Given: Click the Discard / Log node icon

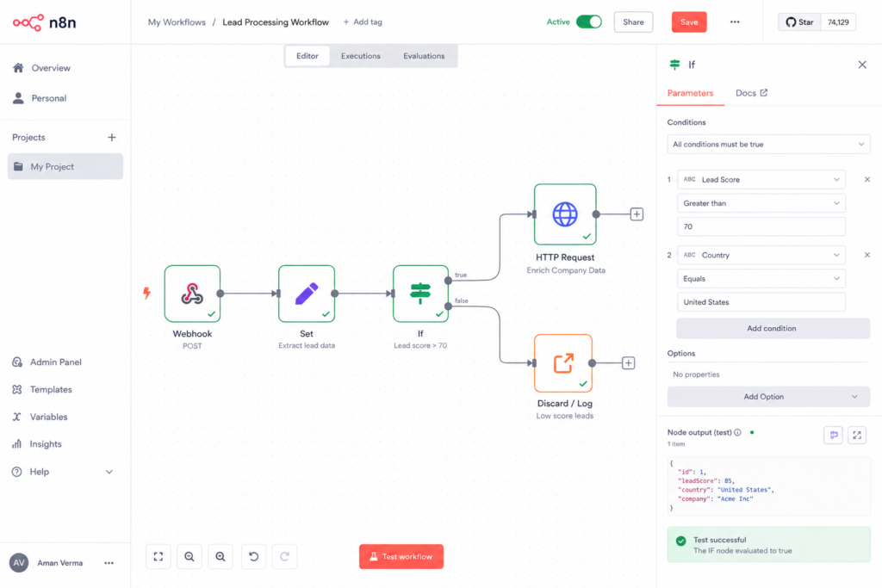Looking at the screenshot, I should (x=563, y=363).
